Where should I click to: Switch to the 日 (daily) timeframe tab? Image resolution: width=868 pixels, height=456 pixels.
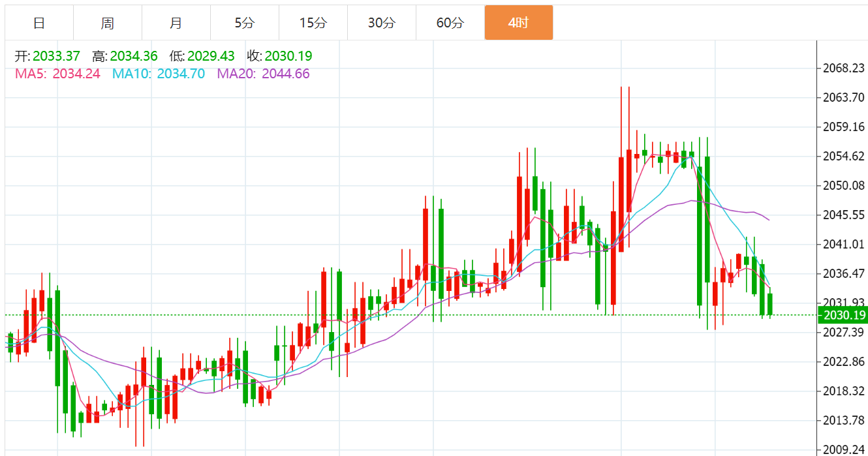tap(39, 23)
